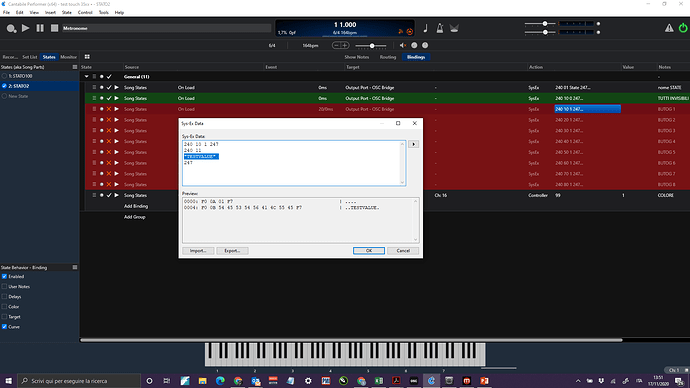Switch to the Set List tab
The width and height of the screenshot is (690, 388).
[29, 57]
